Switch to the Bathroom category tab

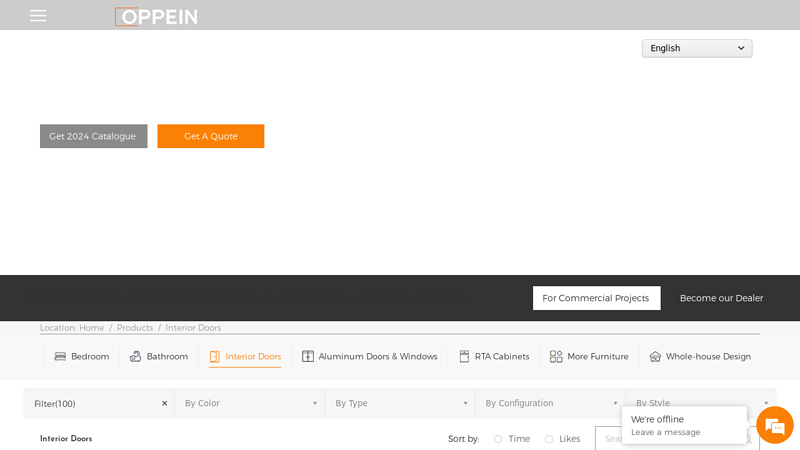pyautogui.click(x=159, y=356)
